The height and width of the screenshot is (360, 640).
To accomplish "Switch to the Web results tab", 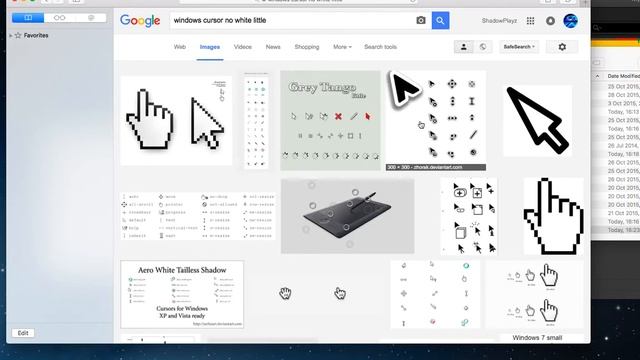I will coord(180,47).
